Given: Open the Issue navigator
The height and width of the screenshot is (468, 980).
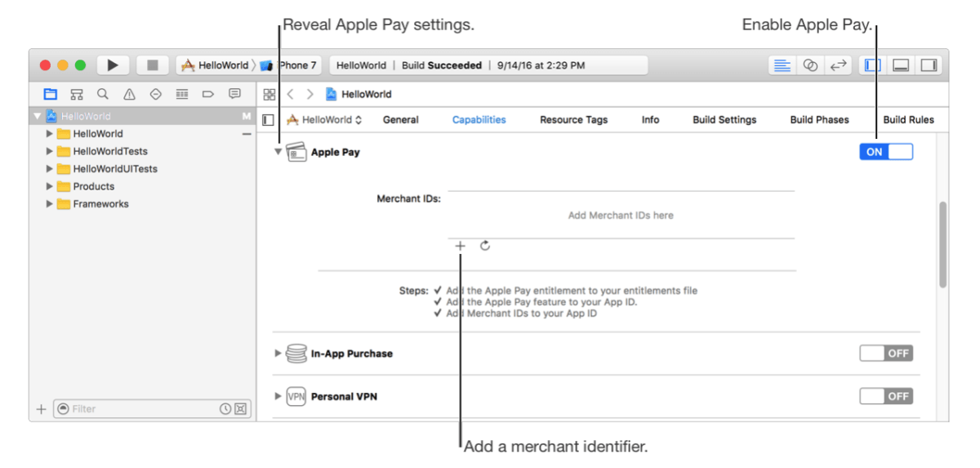Looking at the screenshot, I should [x=129, y=94].
